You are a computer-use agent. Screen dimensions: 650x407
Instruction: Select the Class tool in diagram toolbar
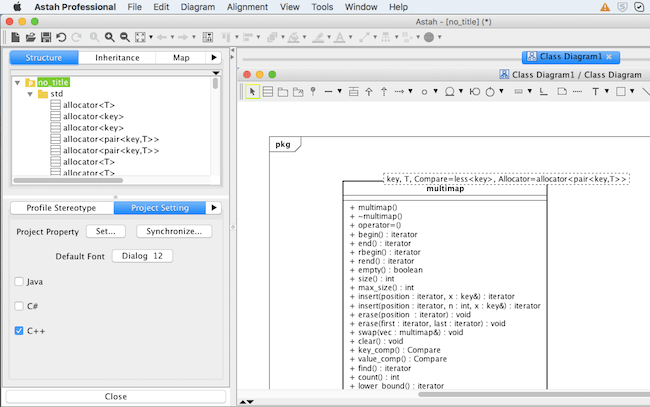[x=268, y=92]
